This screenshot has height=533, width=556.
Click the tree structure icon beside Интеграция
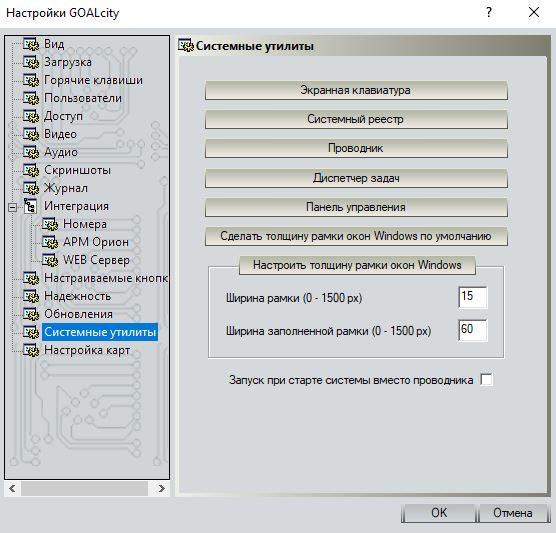pyautogui.click(x=30, y=206)
